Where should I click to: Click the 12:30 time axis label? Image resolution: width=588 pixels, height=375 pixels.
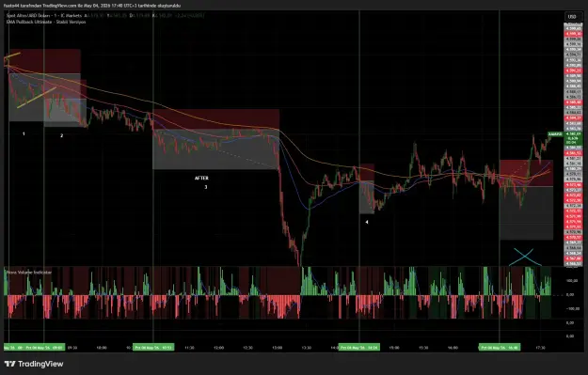(x=247, y=348)
